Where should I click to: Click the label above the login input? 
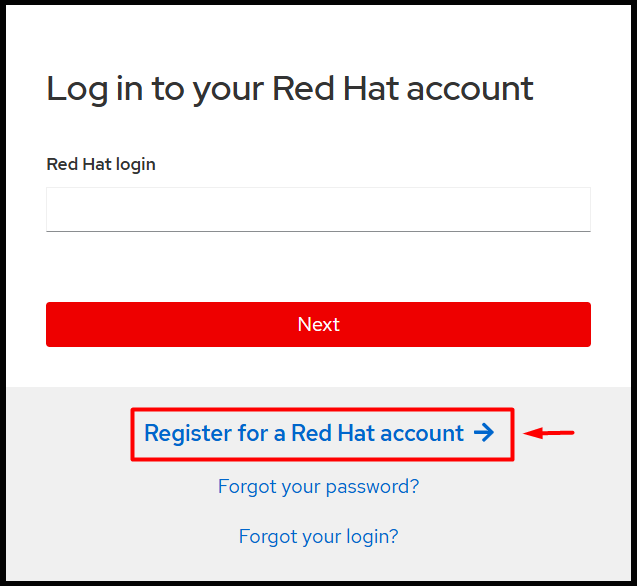click(101, 164)
